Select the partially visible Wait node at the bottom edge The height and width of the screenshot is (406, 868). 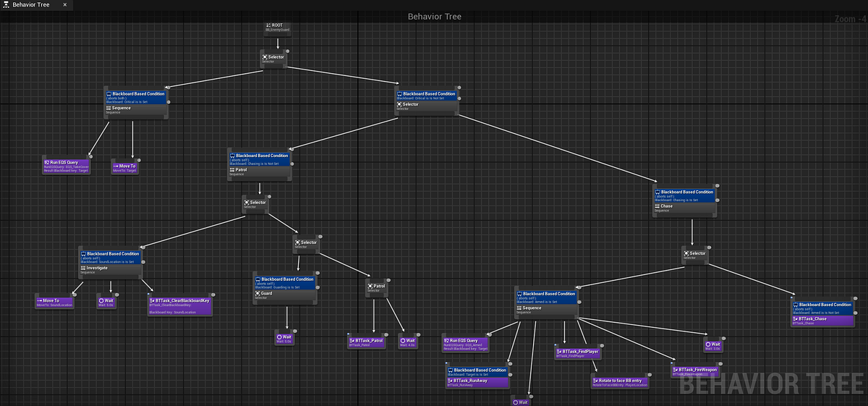tap(520, 402)
